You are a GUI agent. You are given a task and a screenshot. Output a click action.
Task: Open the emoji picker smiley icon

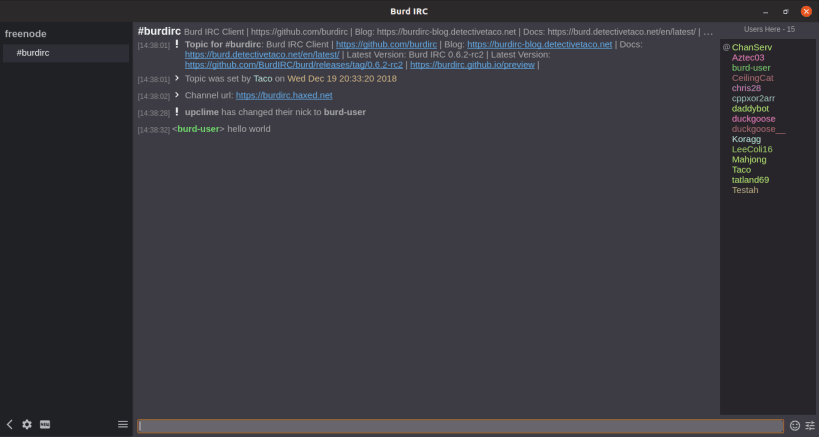795,426
